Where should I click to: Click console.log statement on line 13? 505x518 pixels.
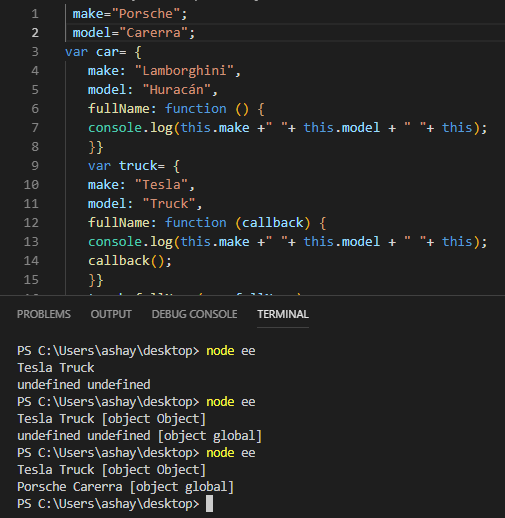288,242
